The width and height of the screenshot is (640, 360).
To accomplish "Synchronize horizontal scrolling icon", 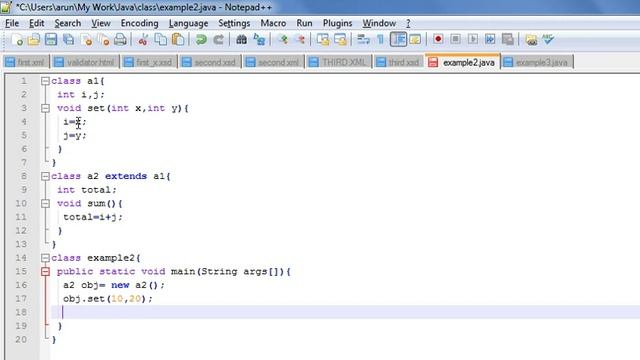I will pyautogui.click(x=340, y=40).
